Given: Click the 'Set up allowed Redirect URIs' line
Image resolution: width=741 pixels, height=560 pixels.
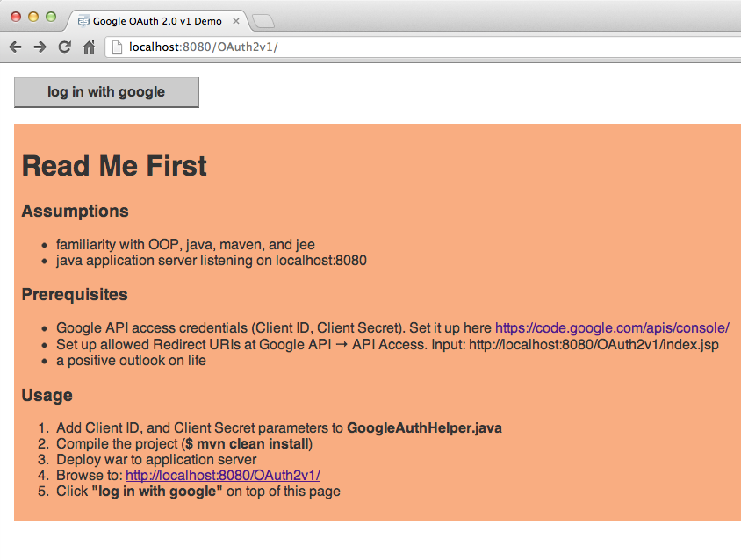Looking at the screenshot, I should pos(387,344).
